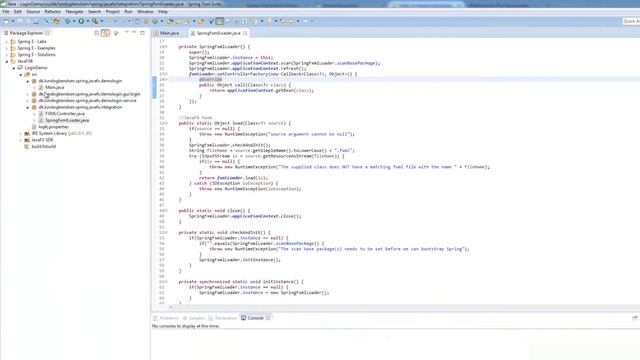
Task: Expand the demologin.service package
Action: [x=28, y=100]
